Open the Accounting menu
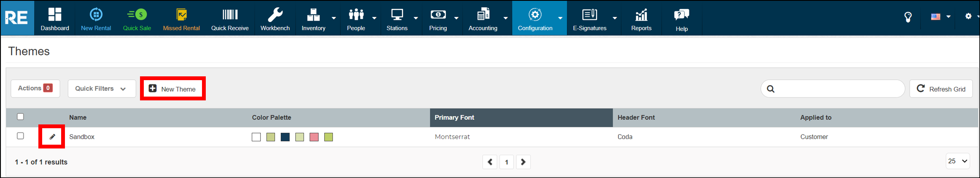 (483, 19)
